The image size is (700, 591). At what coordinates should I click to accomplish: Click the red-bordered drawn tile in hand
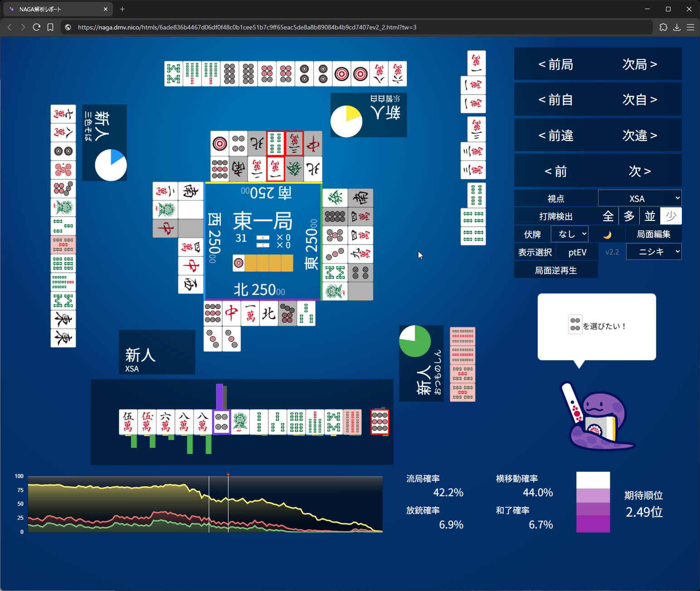379,422
